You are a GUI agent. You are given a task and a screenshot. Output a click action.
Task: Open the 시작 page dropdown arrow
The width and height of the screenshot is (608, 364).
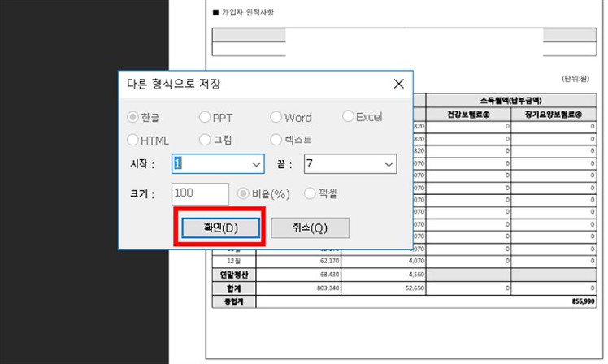point(256,164)
